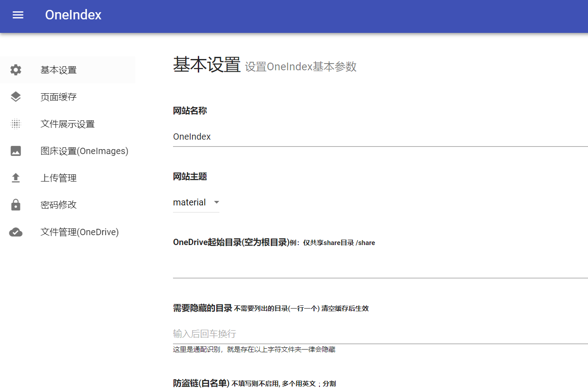Screen dimensions: 588x391
Task: Open the hamburger navigation menu
Action: tap(18, 15)
